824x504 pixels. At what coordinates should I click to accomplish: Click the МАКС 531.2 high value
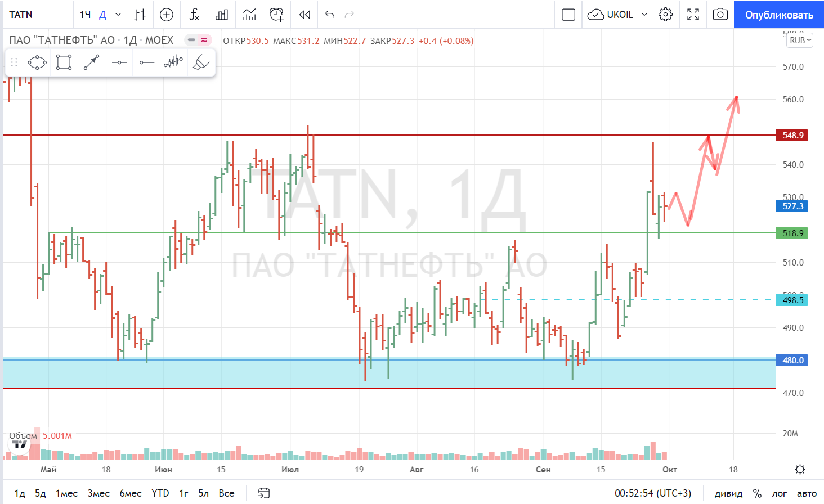pos(296,40)
